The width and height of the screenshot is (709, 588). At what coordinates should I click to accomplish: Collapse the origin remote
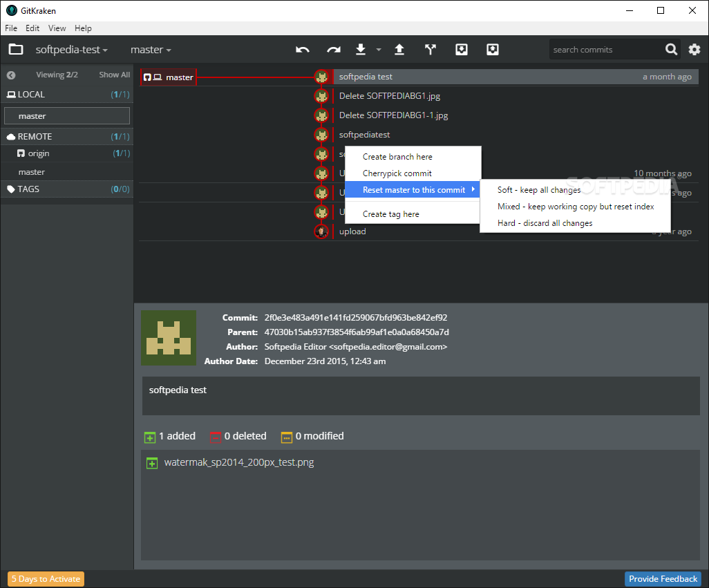[67, 153]
